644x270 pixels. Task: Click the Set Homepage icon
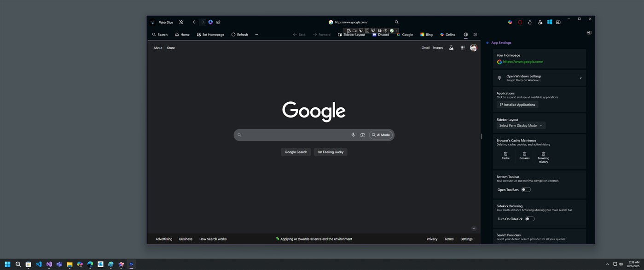tap(197, 35)
